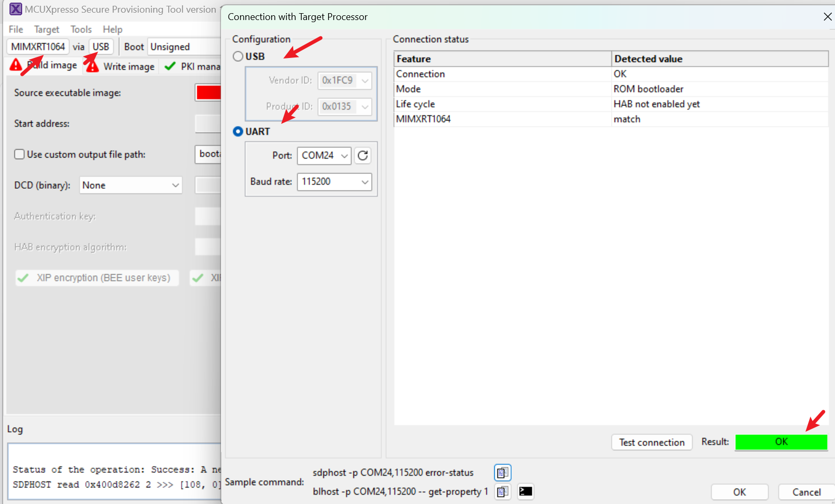Click the Build image warning icon
835x504 pixels.
pyautogui.click(x=16, y=65)
